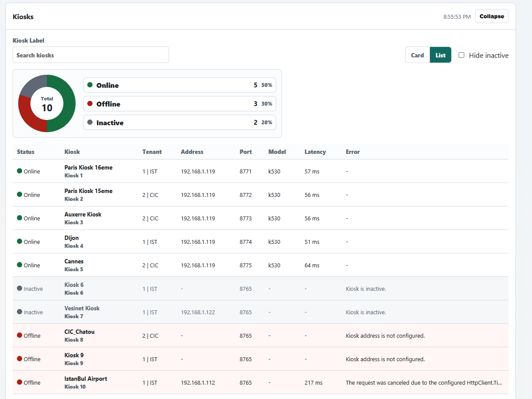Viewport: 532px width, 399px height.
Task: Click the red Offline dot for CIC_Chatou
Action: pyautogui.click(x=20, y=336)
